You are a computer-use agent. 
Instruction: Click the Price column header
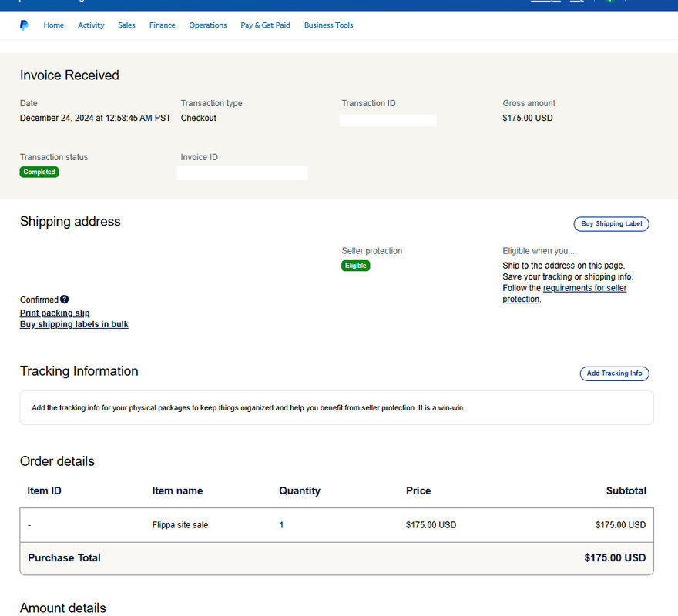coord(418,491)
